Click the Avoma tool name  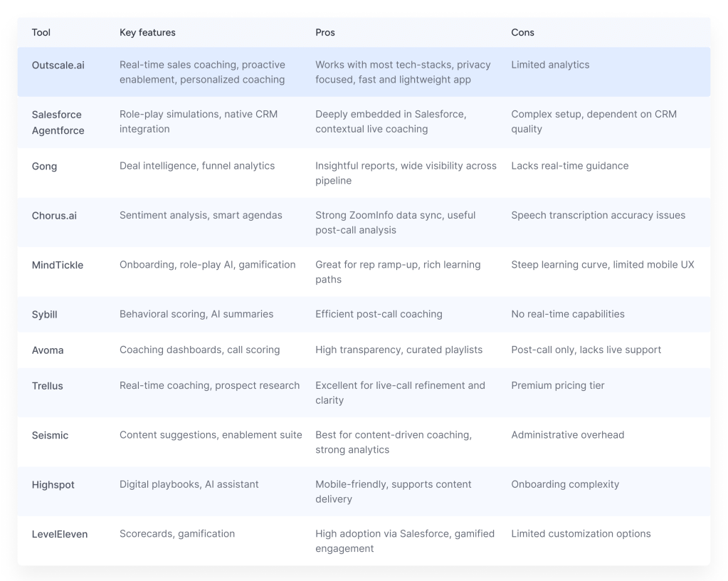coord(48,350)
